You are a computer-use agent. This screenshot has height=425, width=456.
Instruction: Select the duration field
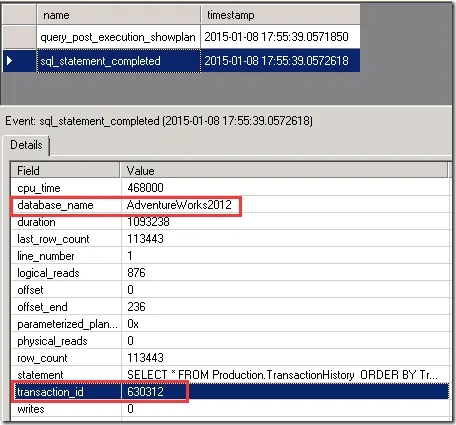point(36,222)
